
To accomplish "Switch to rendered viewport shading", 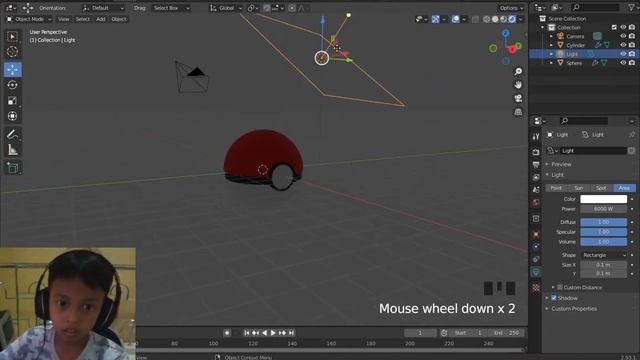I will (x=512, y=19).
